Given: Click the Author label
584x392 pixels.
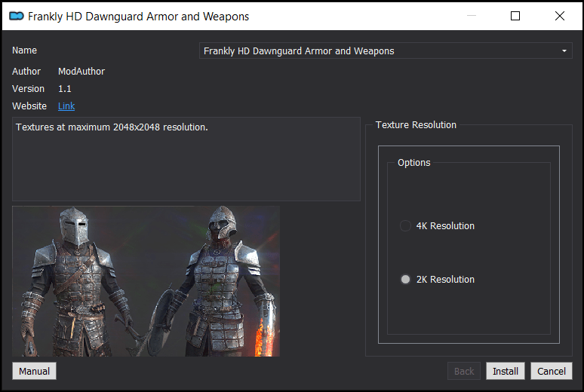Looking at the screenshot, I should (26, 71).
